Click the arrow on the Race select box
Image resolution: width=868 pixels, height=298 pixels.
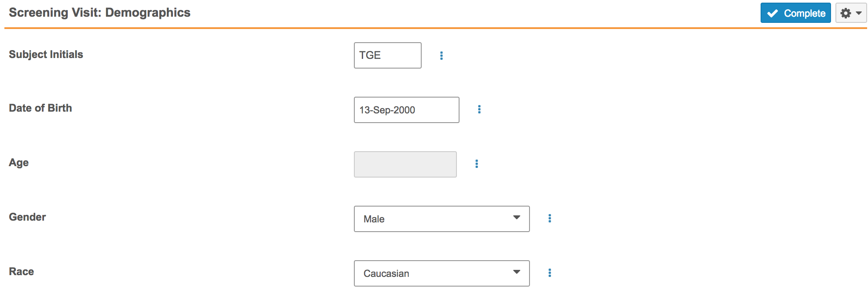(x=517, y=272)
